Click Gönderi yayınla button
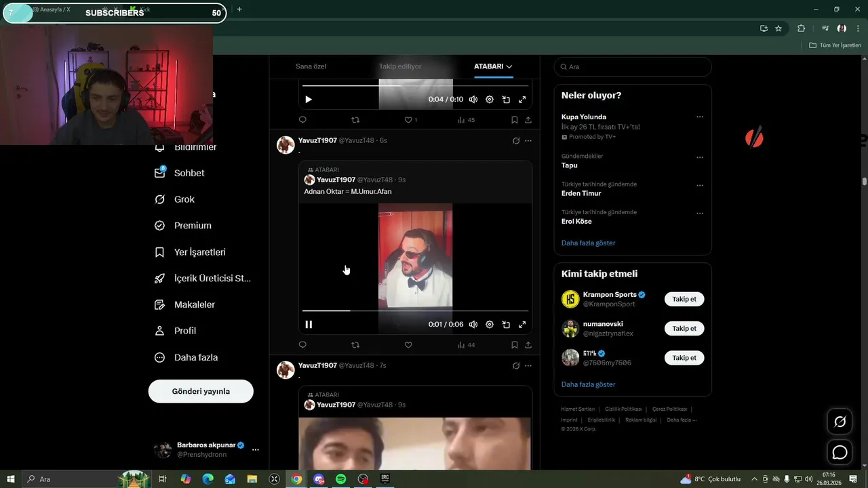Image resolution: width=868 pixels, height=488 pixels. pos(201,391)
